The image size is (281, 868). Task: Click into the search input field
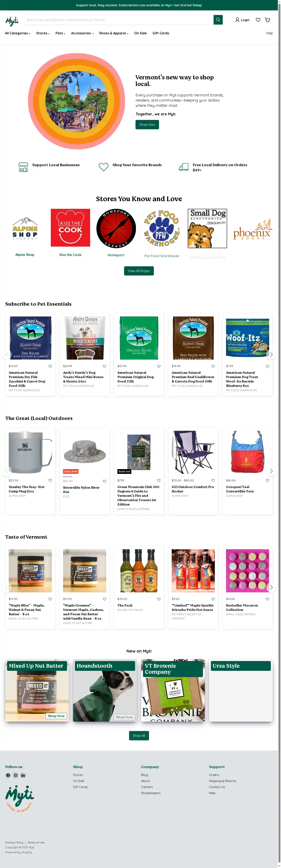coord(119,20)
